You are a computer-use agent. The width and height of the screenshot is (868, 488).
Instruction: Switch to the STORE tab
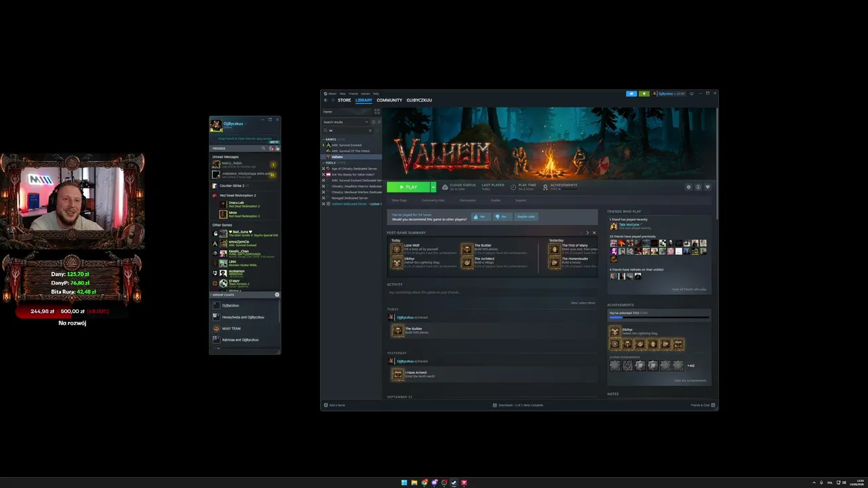(x=344, y=100)
